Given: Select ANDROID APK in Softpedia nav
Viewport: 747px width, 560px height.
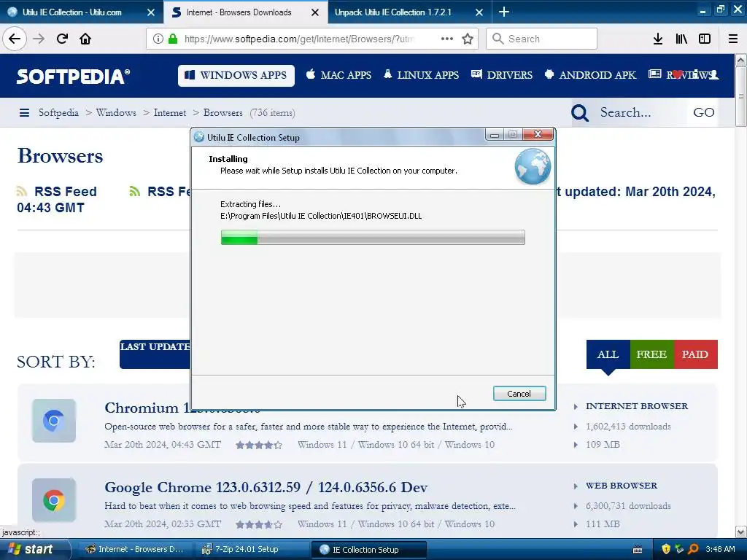Looking at the screenshot, I should point(590,75).
